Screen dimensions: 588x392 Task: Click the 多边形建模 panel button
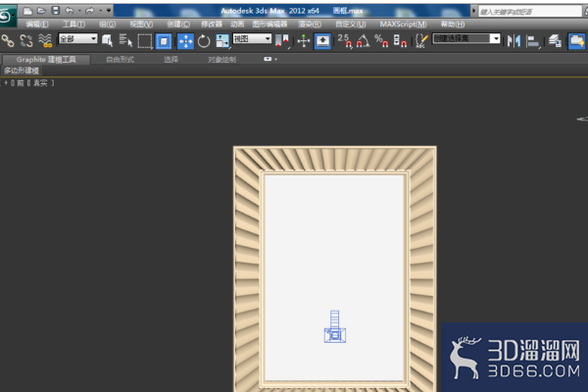22,71
